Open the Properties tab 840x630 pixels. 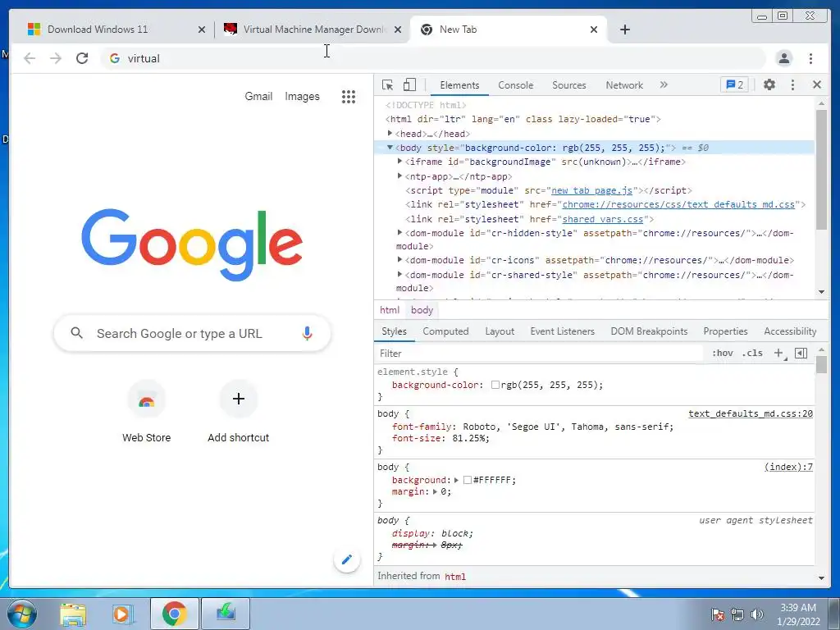pos(725,331)
